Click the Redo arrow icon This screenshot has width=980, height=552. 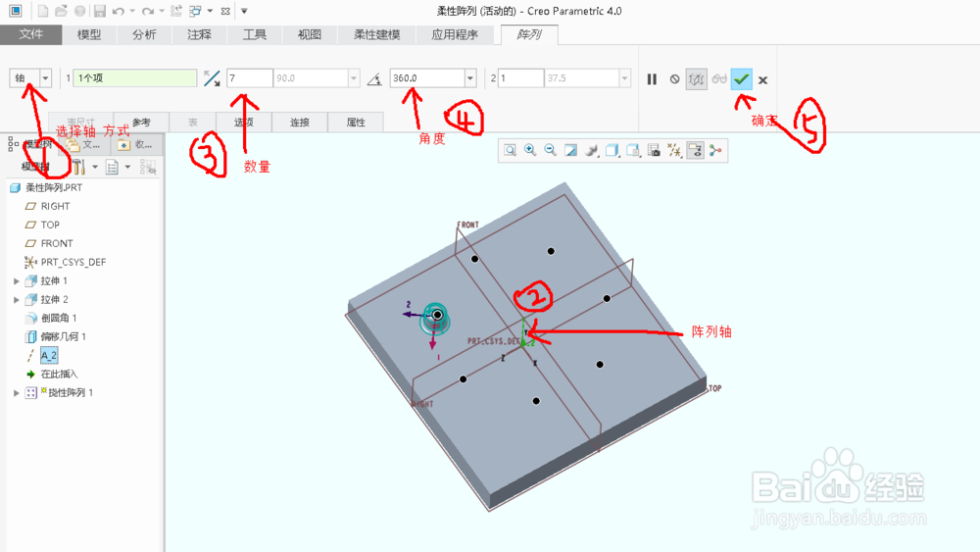click(148, 11)
